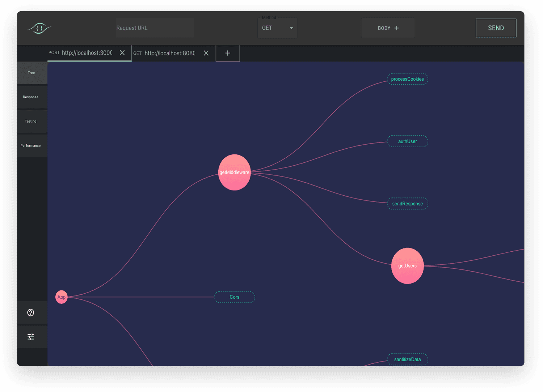Click the santitizeData node
The height and width of the screenshot is (392, 543).
pos(408,359)
